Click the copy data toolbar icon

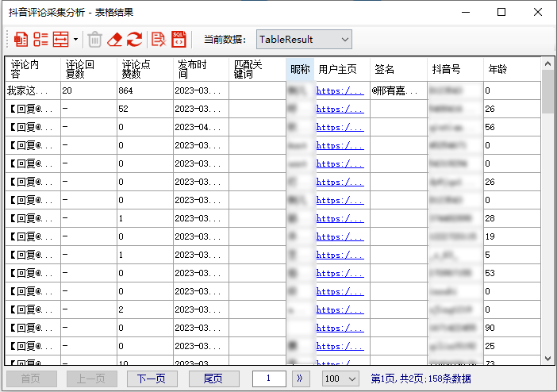point(21,39)
